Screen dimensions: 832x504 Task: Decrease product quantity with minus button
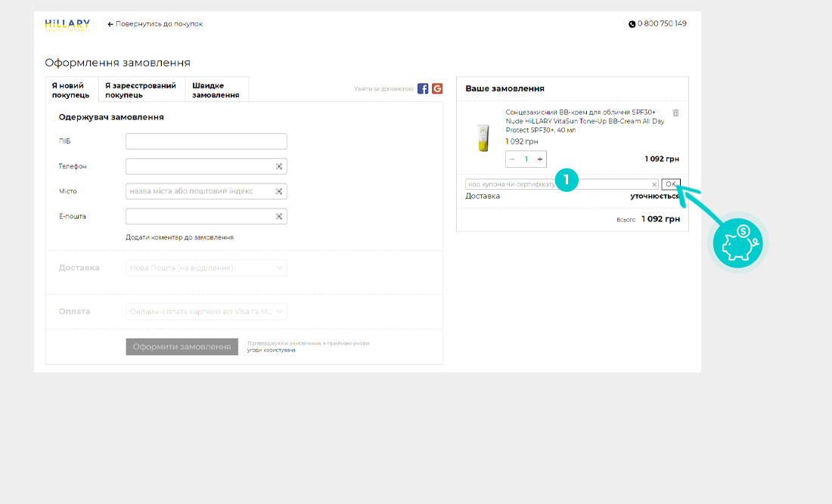[x=512, y=159]
